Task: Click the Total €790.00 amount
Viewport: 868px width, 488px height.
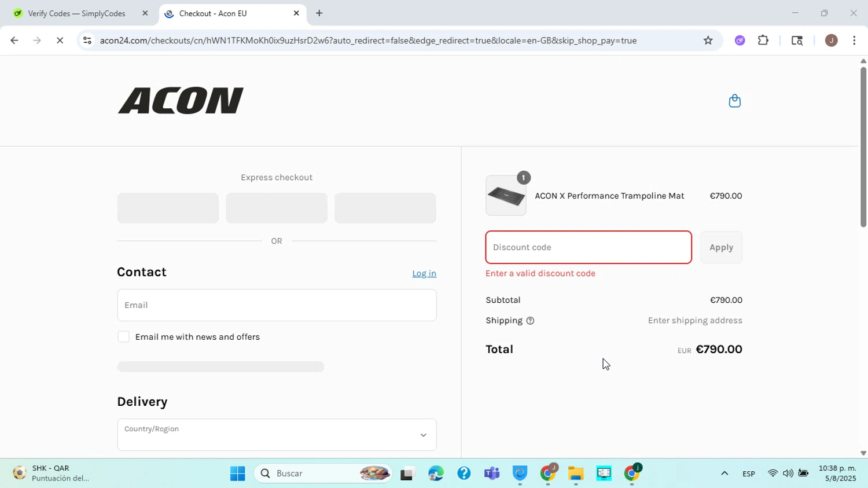Action: click(x=719, y=349)
